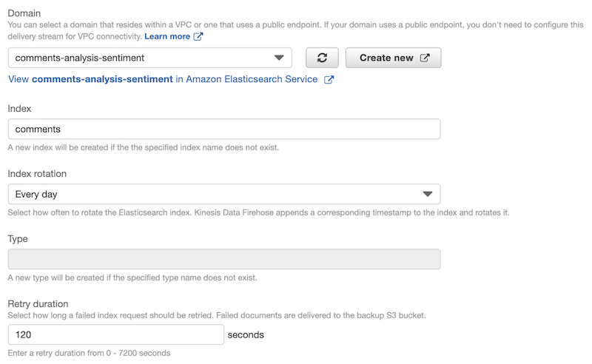Screen dimensions: 592x364
Task: Expand the Domain dropdown arrow
Action: (x=279, y=58)
